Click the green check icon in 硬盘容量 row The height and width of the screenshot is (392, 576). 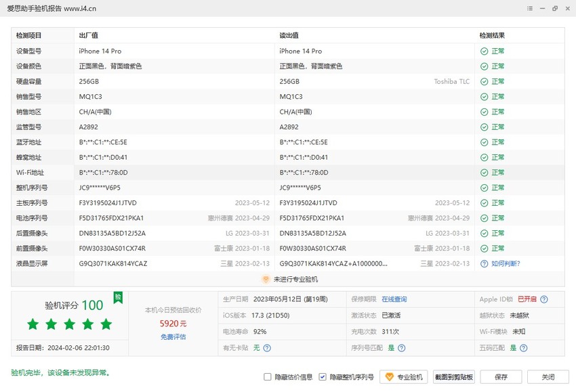(x=484, y=81)
